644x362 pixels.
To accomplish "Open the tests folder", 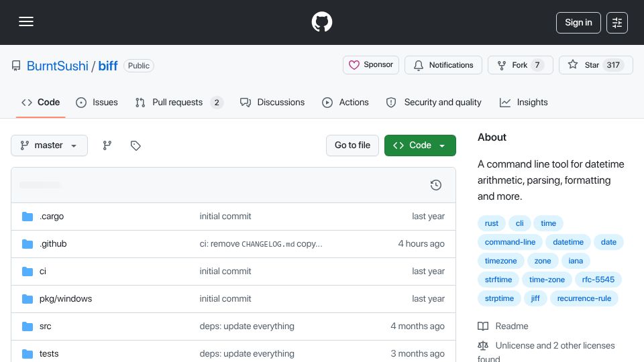I will click(x=49, y=354).
